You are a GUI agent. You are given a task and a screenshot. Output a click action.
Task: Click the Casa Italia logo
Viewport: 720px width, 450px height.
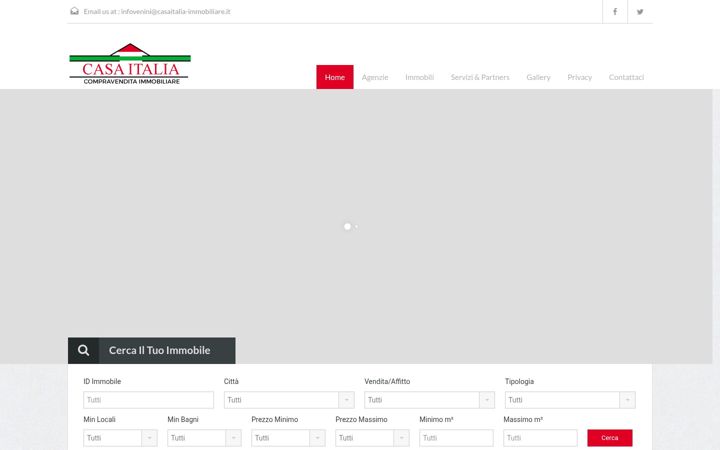130,64
